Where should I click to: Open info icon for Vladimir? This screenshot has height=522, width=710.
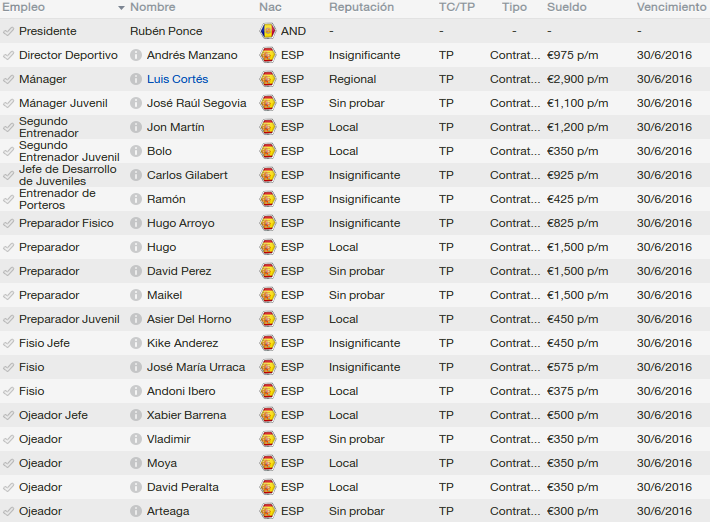135,439
